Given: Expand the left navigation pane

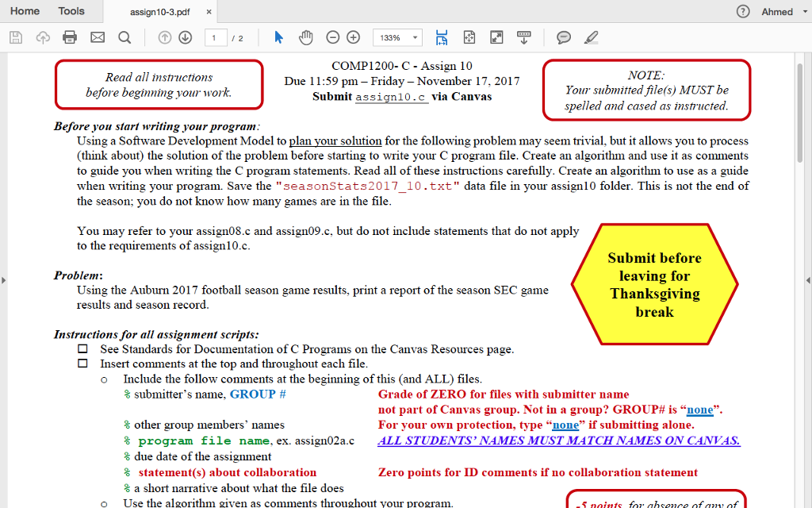Looking at the screenshot, I should pyautogui.click(x=3, y=279).
